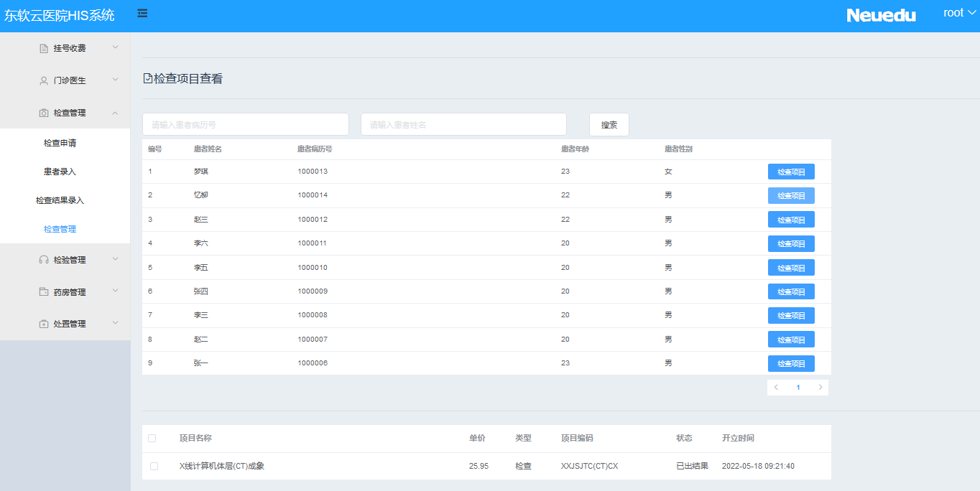Click the 项目编码 column header
The image size is (980, 491).
coord(577,438)
